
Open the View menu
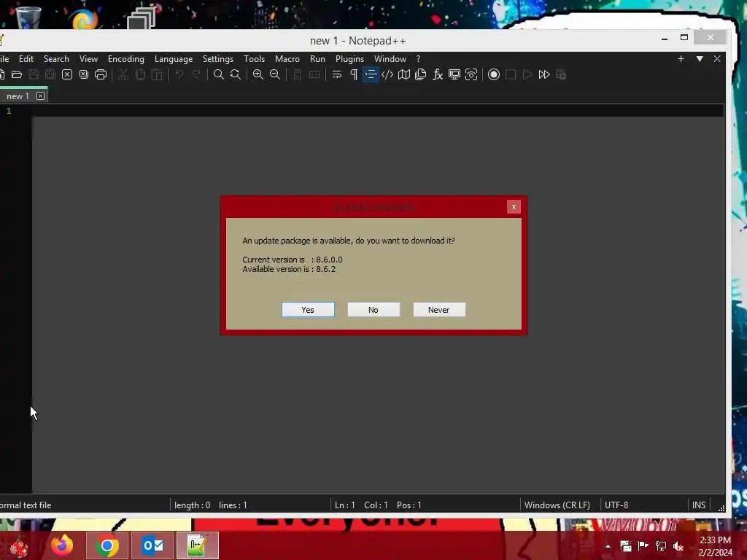point(88,59)
